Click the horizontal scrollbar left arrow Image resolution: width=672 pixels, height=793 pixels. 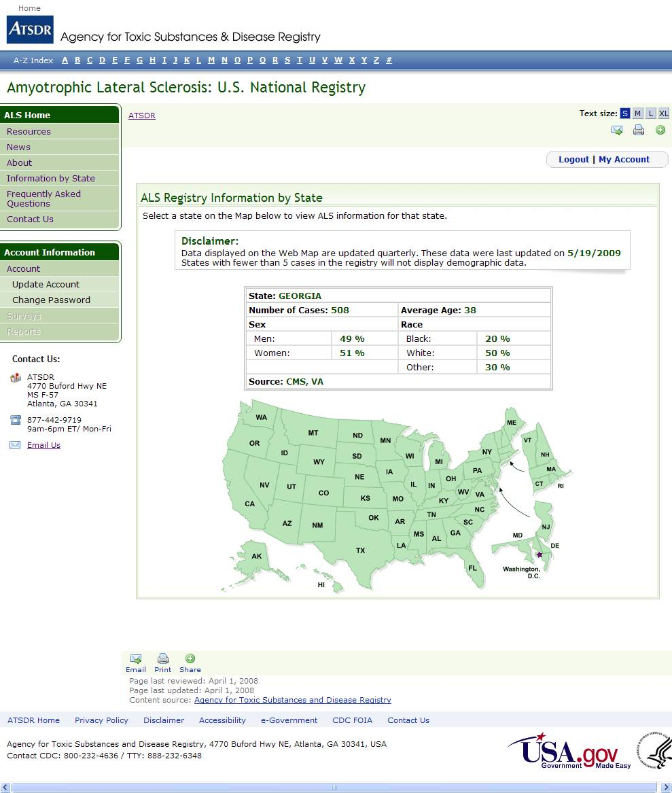[x=5, y=787]
